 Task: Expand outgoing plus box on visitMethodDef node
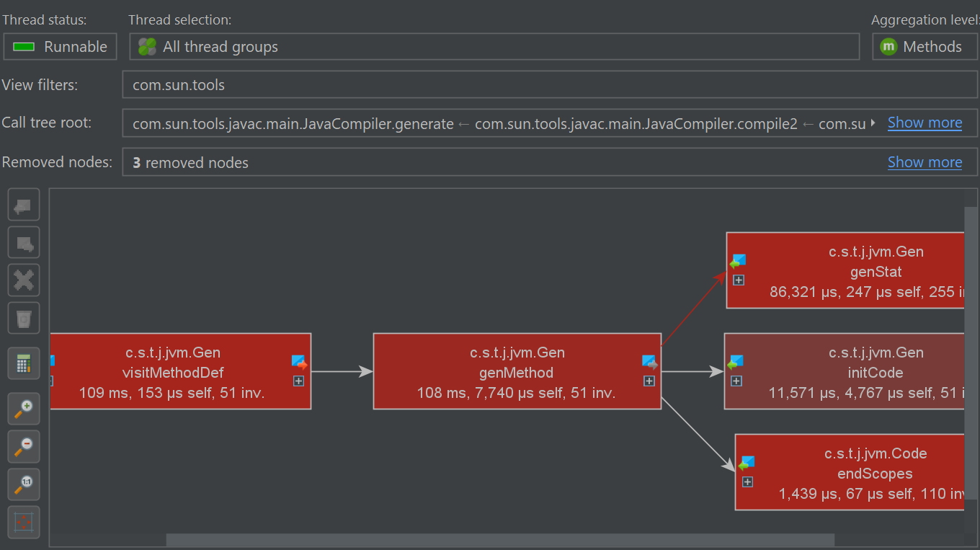tap(299, 381)
